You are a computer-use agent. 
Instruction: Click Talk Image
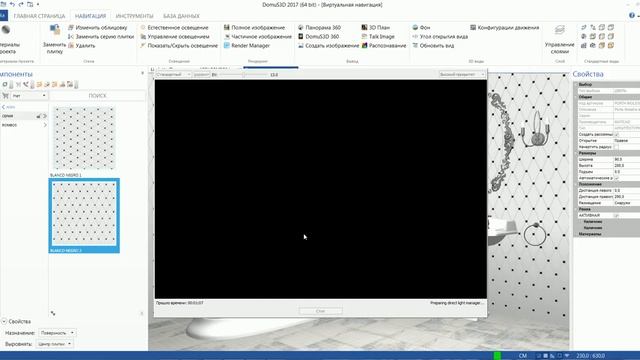pyautogui.click(x=378, y=36)
